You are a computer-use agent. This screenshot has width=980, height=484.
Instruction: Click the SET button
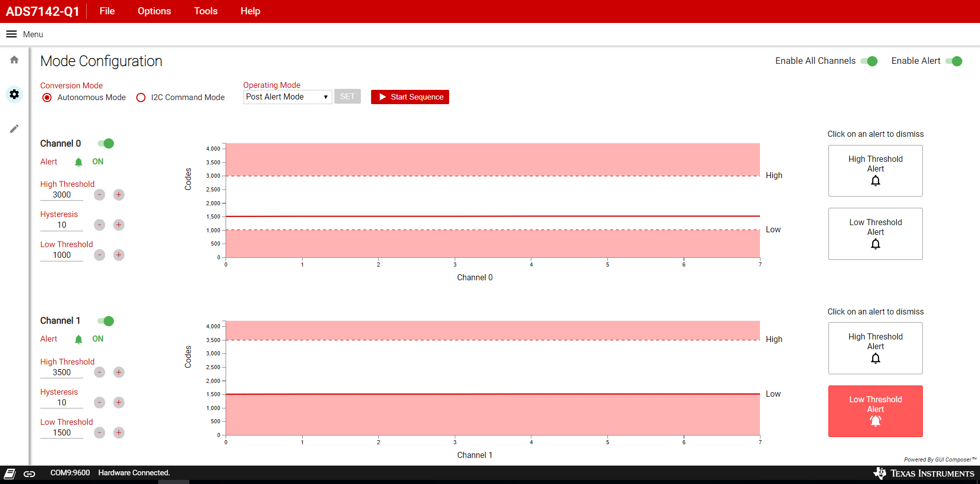347,96
